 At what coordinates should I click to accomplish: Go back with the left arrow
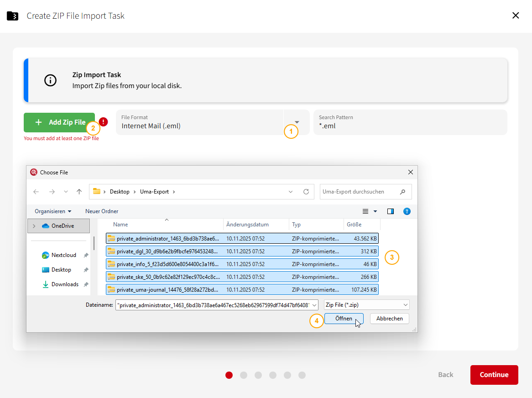(x=37, y=192)
